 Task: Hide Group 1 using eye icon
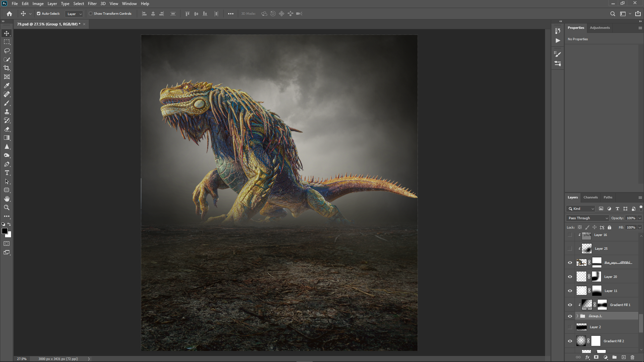[x=570, y=316]
